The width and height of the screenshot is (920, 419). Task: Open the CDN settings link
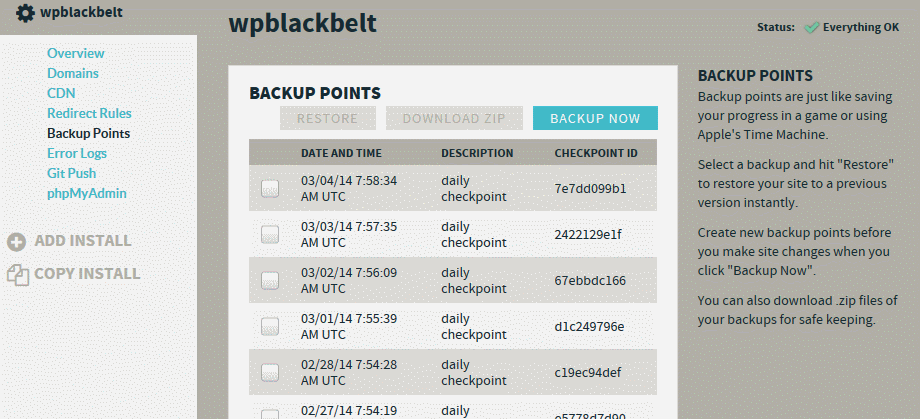[61, 93]
